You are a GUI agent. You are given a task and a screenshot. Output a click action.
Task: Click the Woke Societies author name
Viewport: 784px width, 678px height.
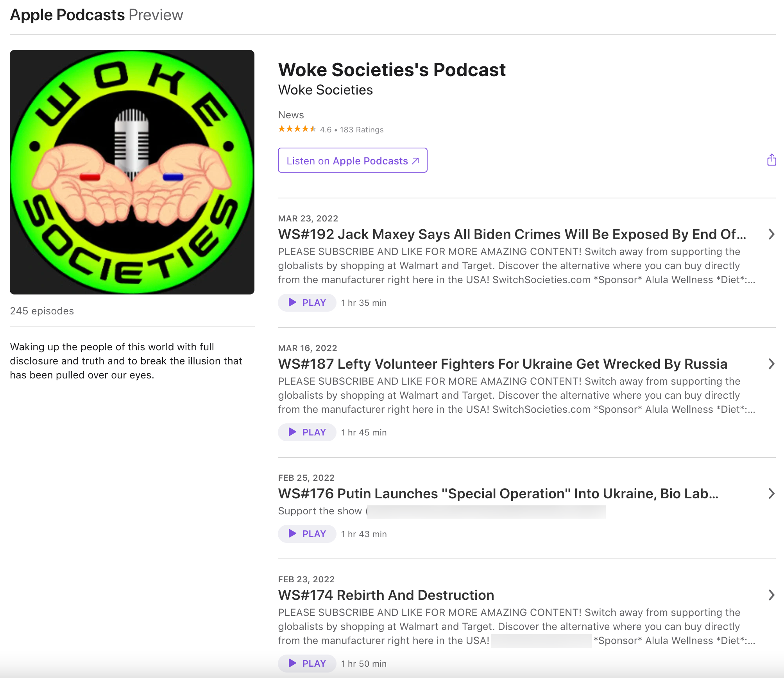coord(326,90)
